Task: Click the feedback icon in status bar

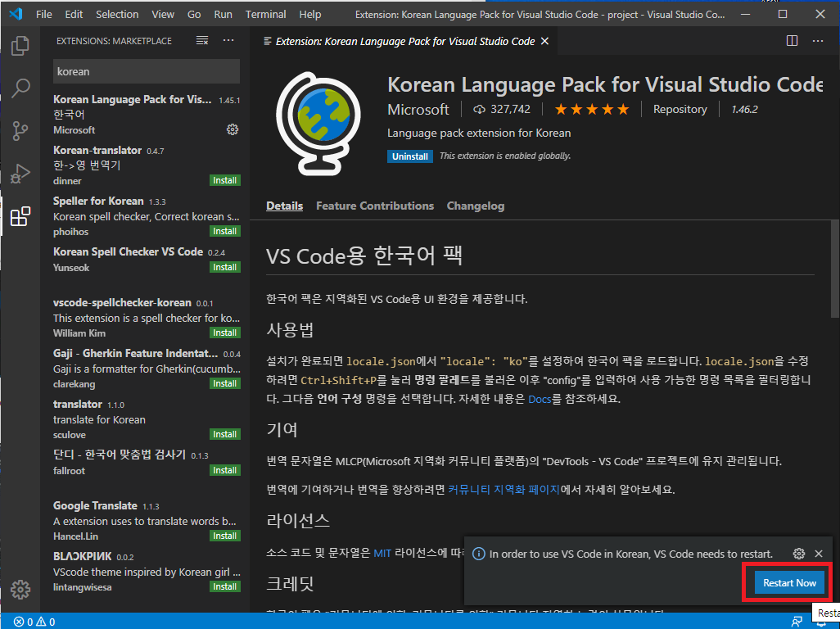Action: pos(797,622)
